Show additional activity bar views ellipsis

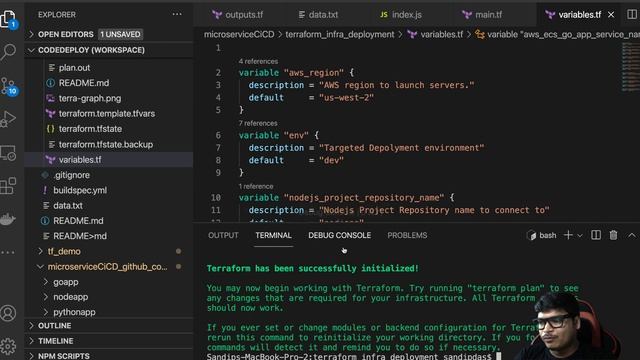tap(8, 253)
